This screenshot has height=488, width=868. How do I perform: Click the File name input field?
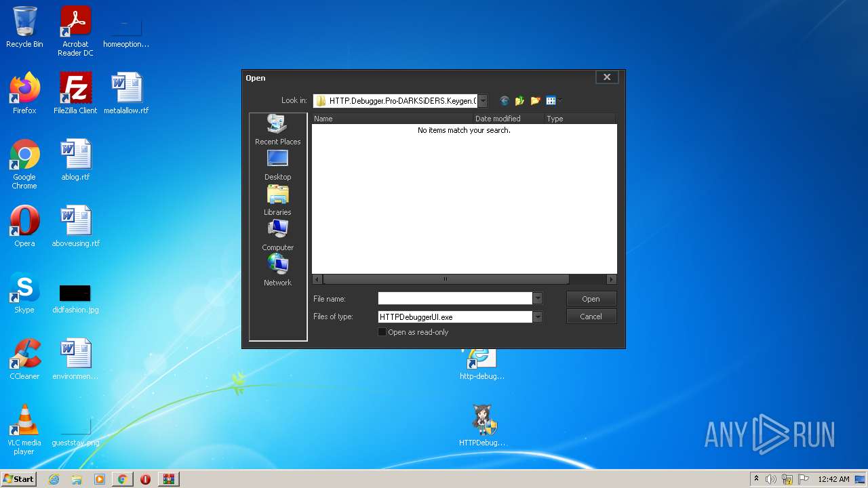(455, 299)
